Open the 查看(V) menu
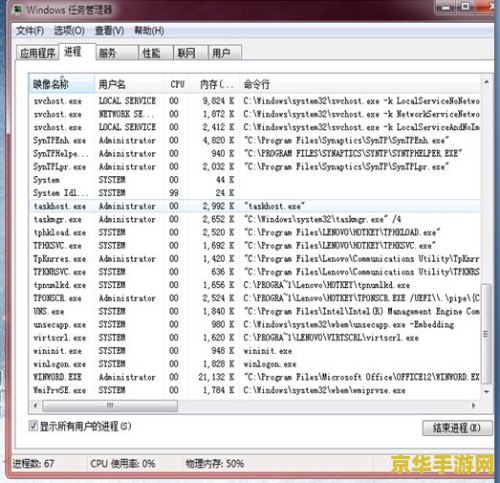This screenshot has width=500, height=483. (109, 31)
